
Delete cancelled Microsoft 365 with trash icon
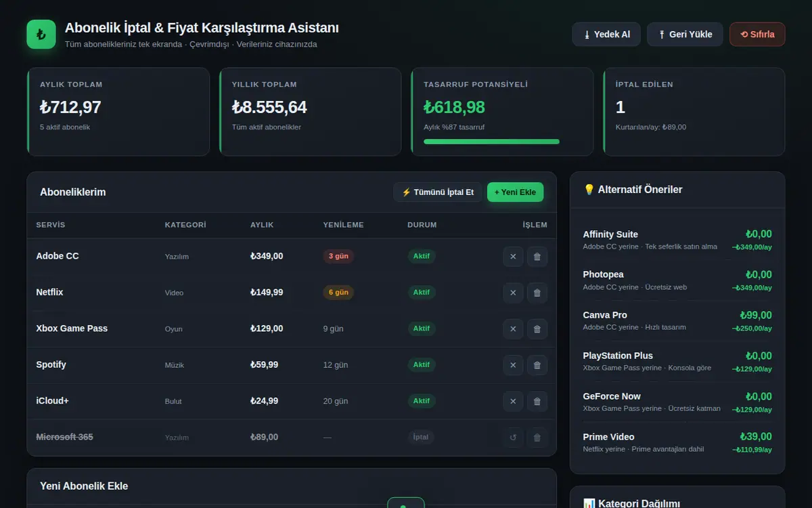pyautogui.click(x=537, y=438)
